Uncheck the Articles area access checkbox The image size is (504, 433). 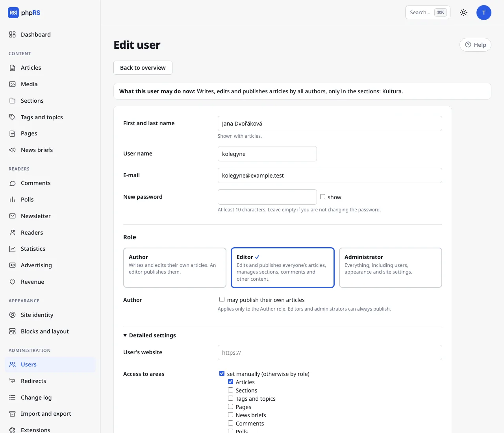coord(231,382)
